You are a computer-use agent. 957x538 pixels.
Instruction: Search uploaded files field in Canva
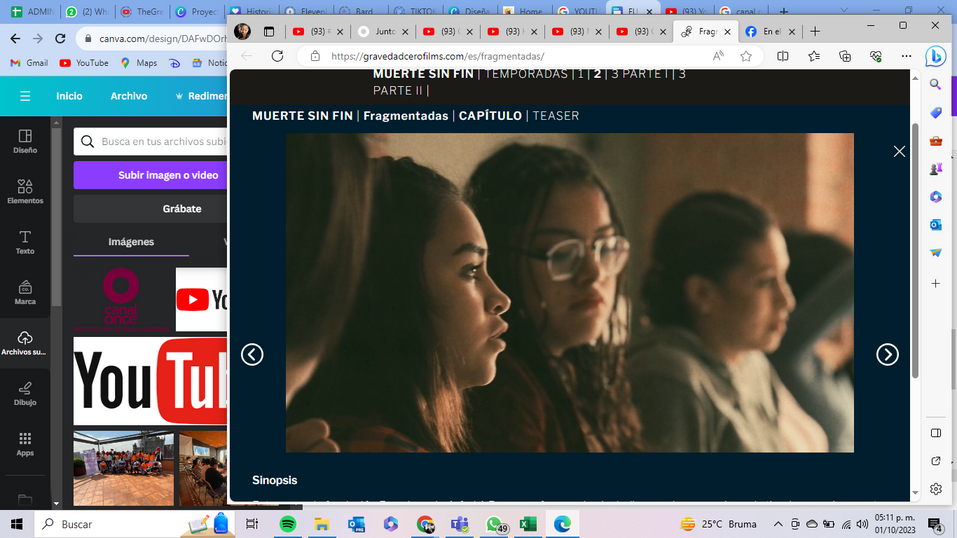tap(150, 141)
